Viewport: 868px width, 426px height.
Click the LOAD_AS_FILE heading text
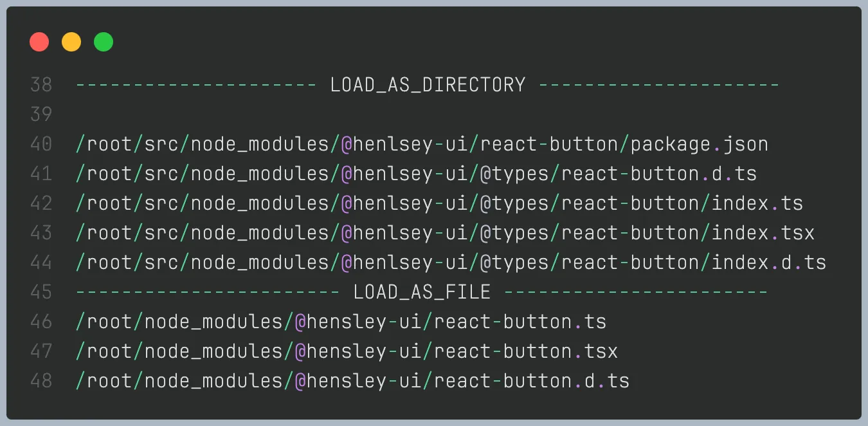422,292
